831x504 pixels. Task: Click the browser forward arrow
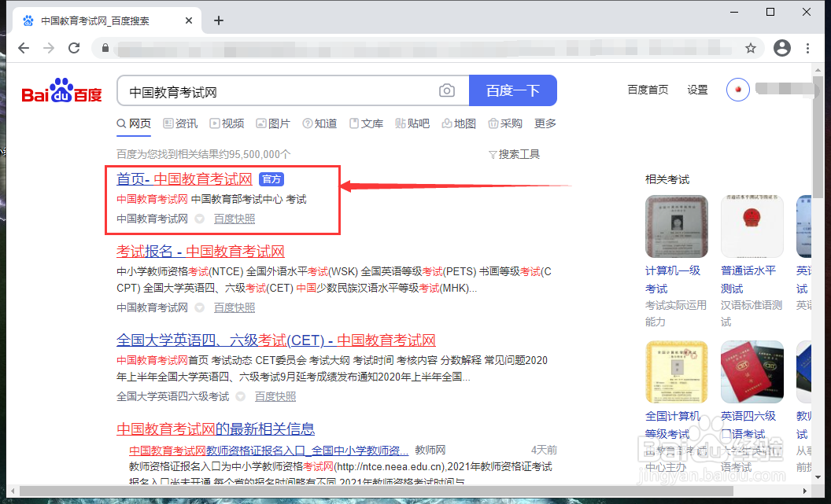49,48
